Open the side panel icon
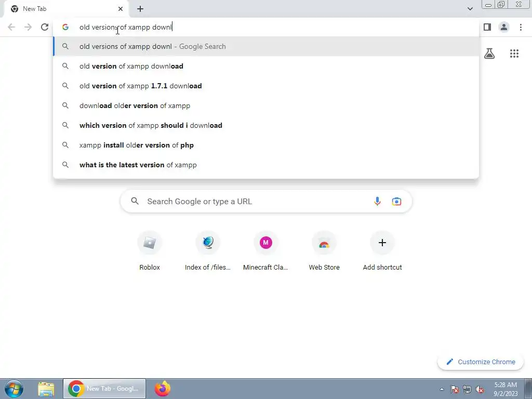Image resolution: width=532 pixels, height=399 pixels. tap(487, 27)
